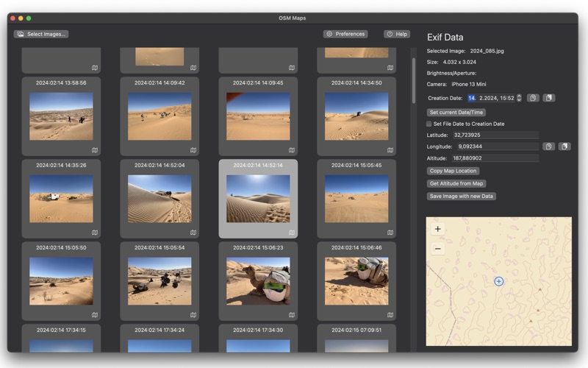588x368 pixels.
Task: Open the Select Images dialog
Action: (x=41, y=34)
